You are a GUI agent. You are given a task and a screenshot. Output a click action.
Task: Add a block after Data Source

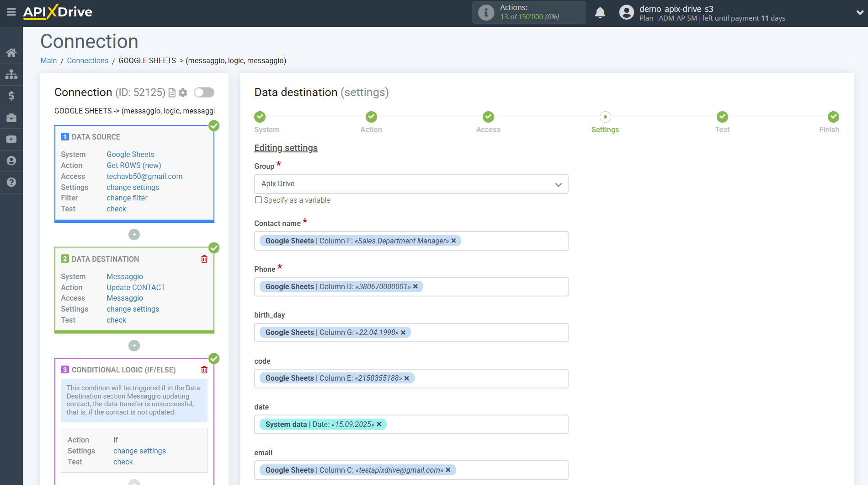click(134, 234)
